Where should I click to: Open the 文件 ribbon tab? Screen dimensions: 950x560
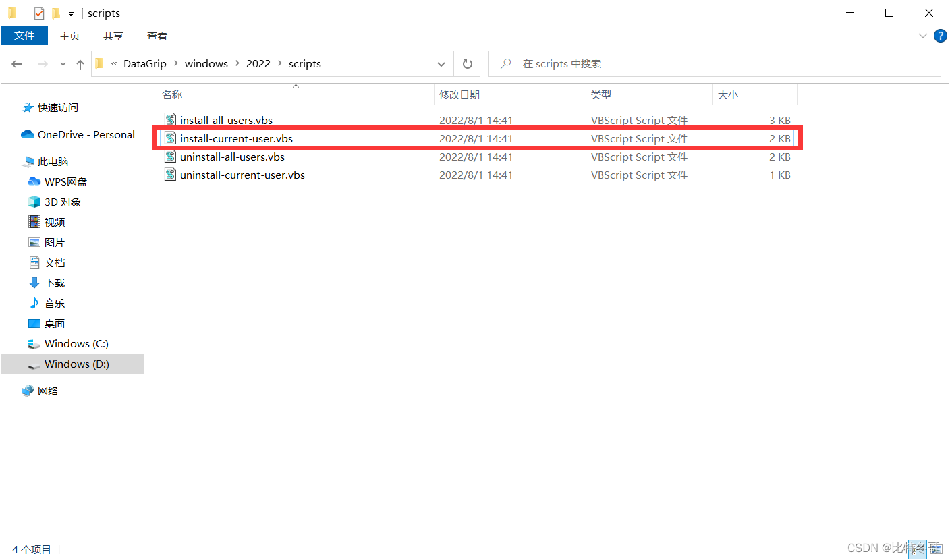pos(24,36)
